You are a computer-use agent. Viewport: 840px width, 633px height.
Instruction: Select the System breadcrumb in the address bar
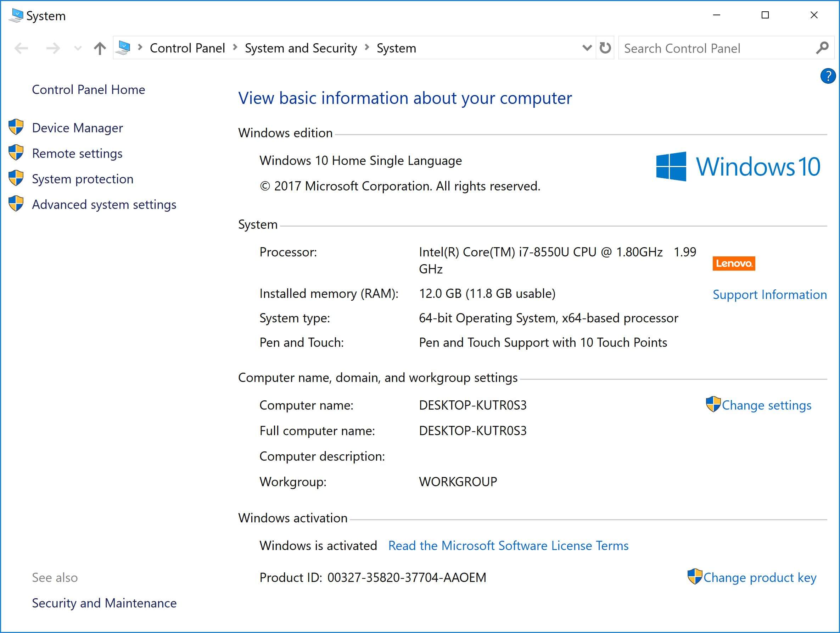(x=397, y=48)
